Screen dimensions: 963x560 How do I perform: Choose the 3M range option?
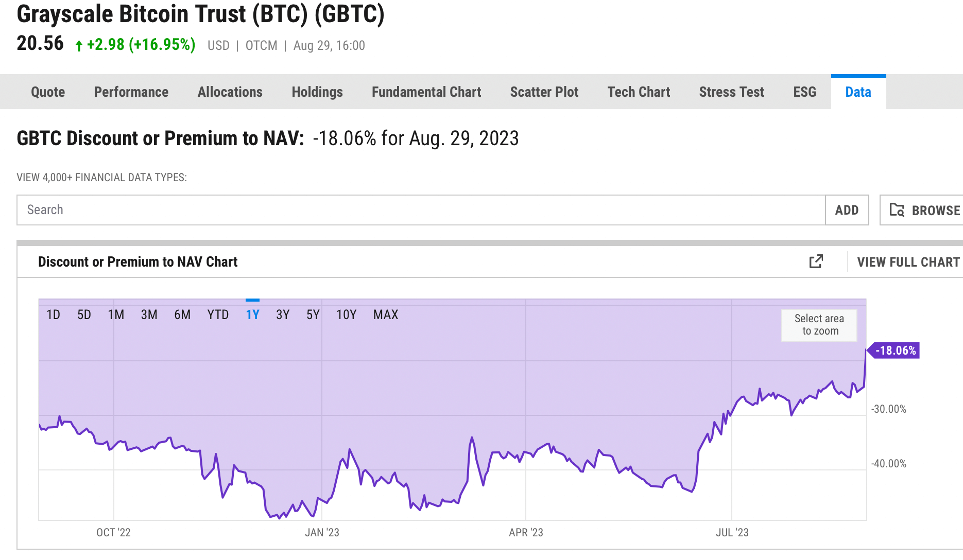click(x=149, y=314)
